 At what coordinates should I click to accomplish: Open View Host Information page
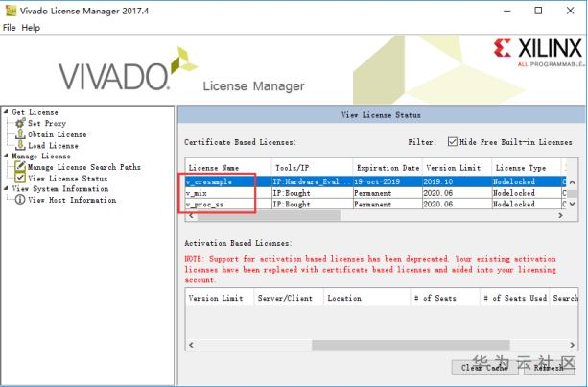point(72,200)
